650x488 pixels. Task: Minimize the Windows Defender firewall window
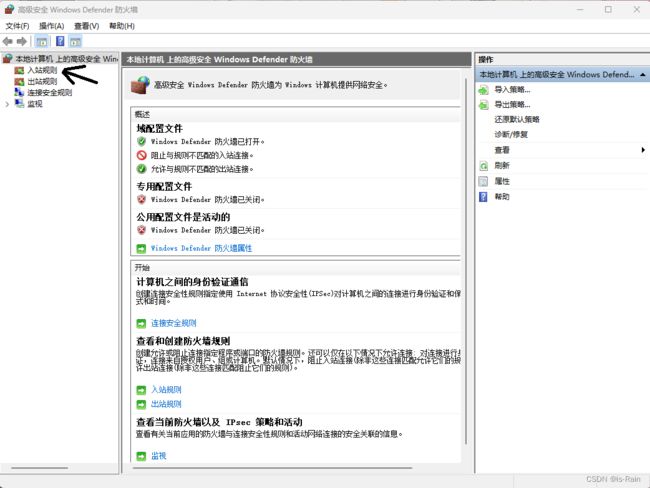(x=580, y=9)
